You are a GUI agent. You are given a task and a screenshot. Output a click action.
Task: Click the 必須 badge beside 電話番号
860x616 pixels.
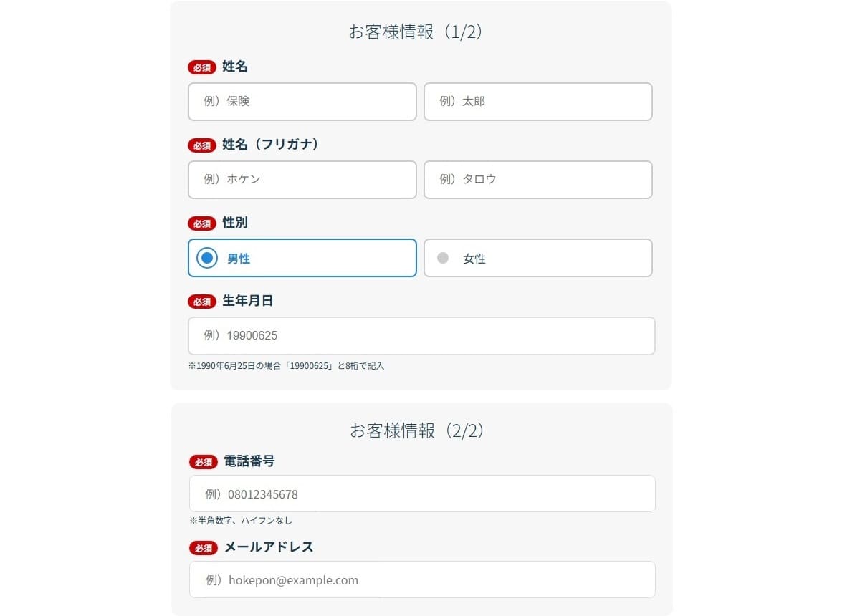pos(204,462)
